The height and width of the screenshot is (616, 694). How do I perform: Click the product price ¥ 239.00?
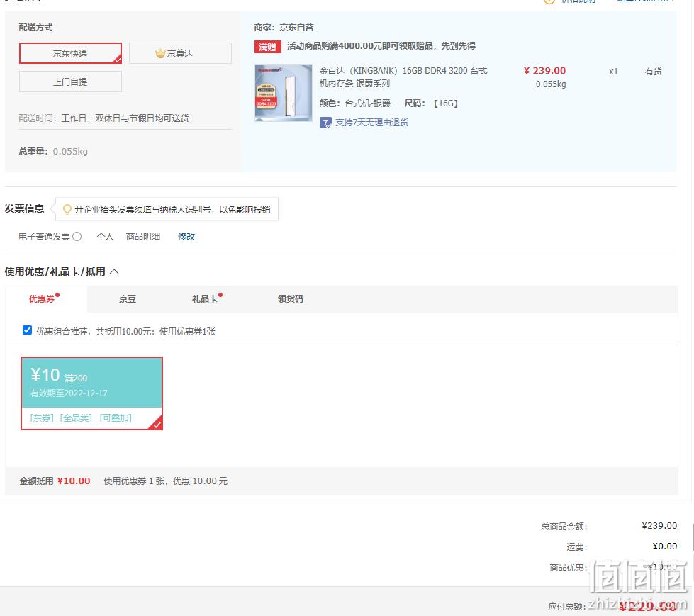[544, 71]
